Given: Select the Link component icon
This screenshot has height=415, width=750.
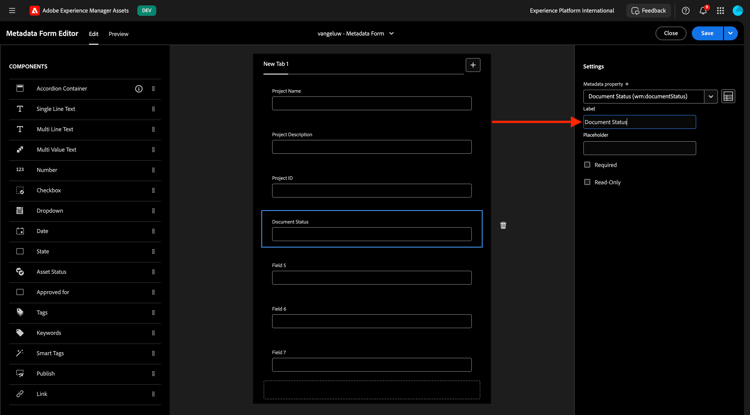Looking at the screenshot, I should tap(20, 394).
